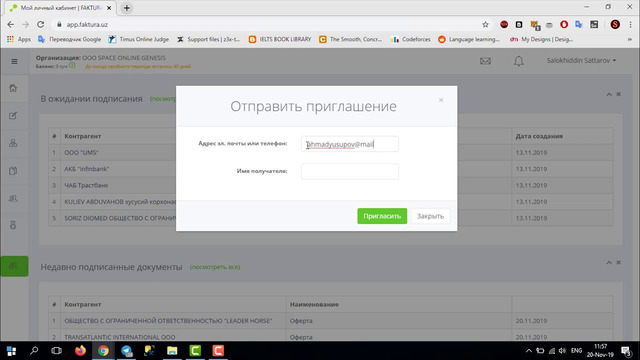Image resolution: width=640 pixels, height=360 pixels.
Task: Open the Codeforces bookmark
Action: pyautogui.click(x=411, y=39)
